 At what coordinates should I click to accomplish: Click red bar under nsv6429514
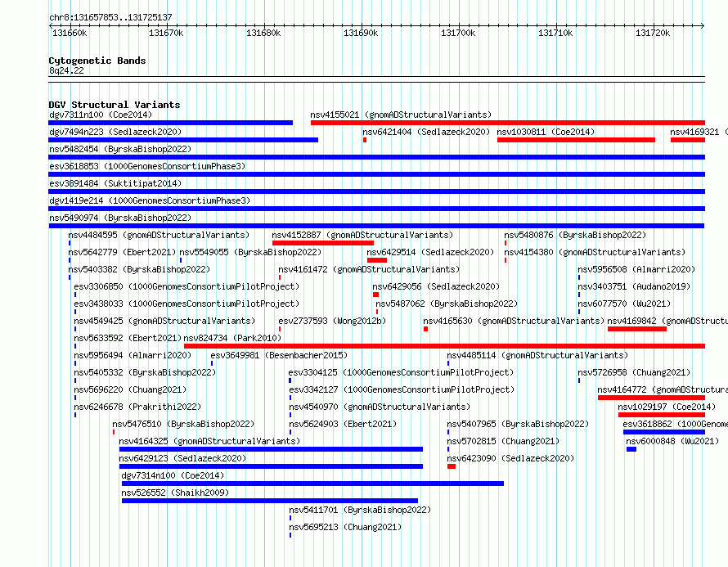tap(377, 260)
